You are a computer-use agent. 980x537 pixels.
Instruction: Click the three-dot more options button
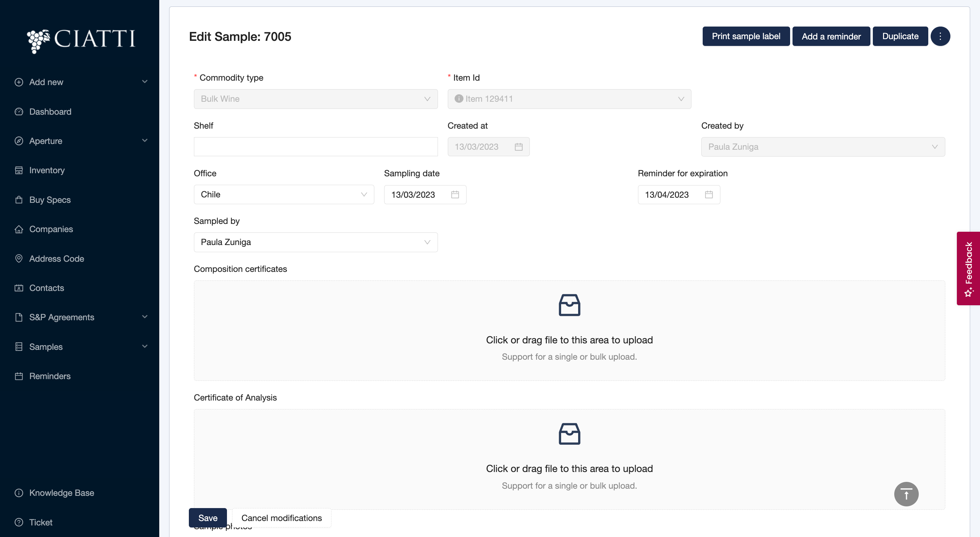pos(940,36)
